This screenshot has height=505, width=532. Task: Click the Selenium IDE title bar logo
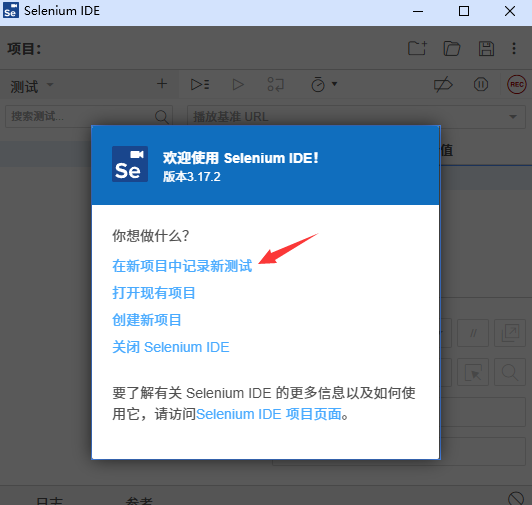(x=11, y=11)
